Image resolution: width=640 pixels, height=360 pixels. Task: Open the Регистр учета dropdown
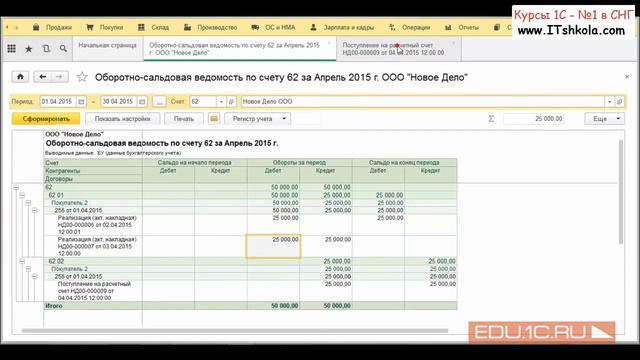(258, 119)
